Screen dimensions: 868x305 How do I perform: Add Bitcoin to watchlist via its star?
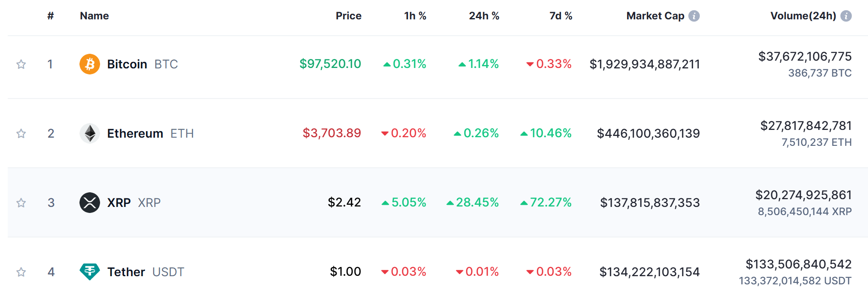click(x=21, y=64)
